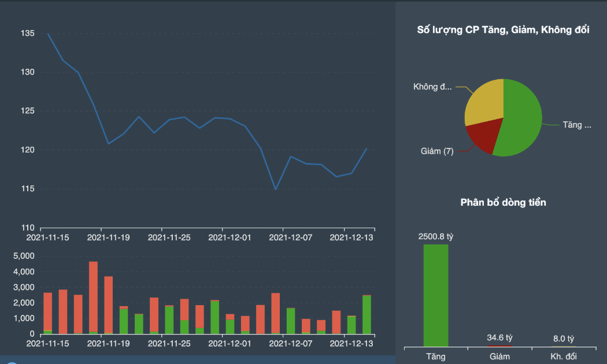Image resolution: width=607 pixels, height=364 pixels.
Task: Click the line chart's lowest point near 115
Action: pyautogui.click(x=276, y=189)
